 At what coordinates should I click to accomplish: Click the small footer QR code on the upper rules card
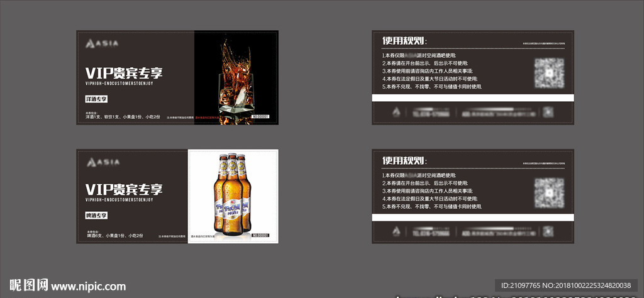(548, 112)
